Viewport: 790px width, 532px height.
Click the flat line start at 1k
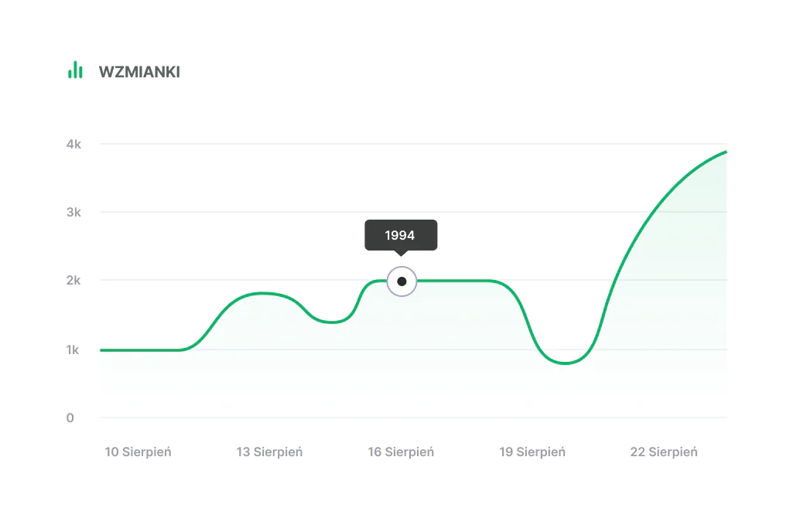(103, 350)
